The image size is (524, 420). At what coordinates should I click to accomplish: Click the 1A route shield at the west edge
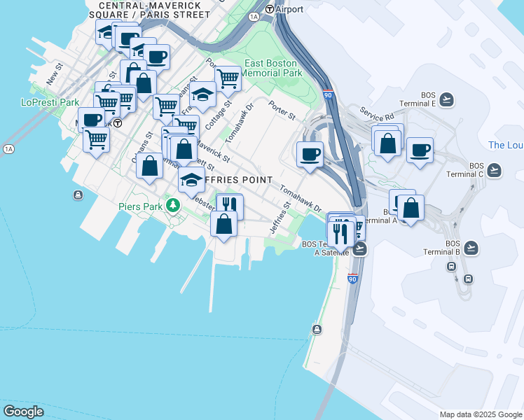point(8,149)
